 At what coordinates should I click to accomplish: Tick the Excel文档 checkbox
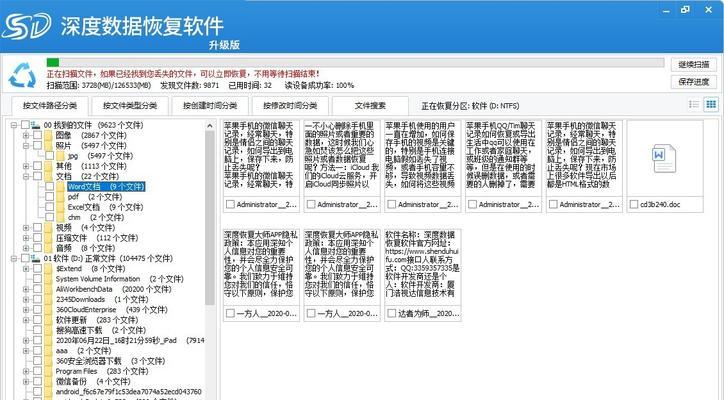point(49,207)
